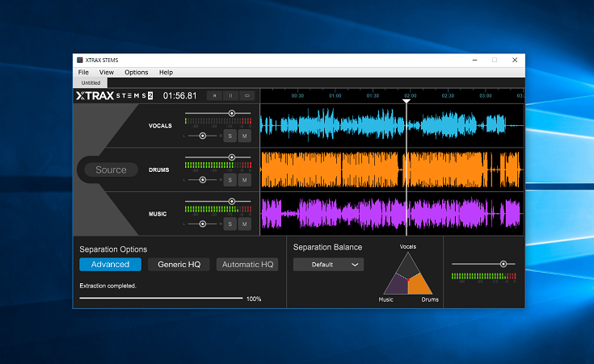
Task: Mute the MUSIC track
Action: pyautogui.click(x=245, y=224)
